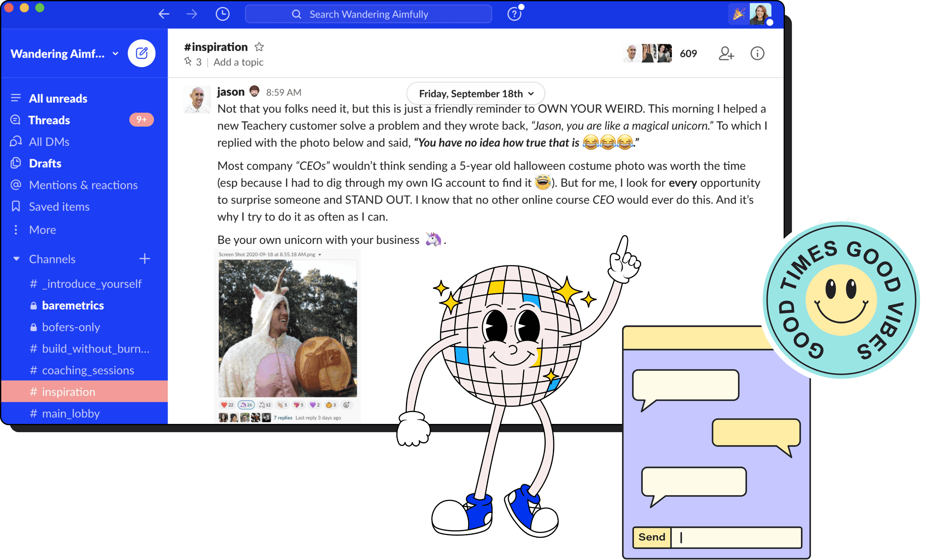The width and height of the screenshot is (926, 560).
Task: Collapse the Channels section triangle
Action: click(16, 259)
